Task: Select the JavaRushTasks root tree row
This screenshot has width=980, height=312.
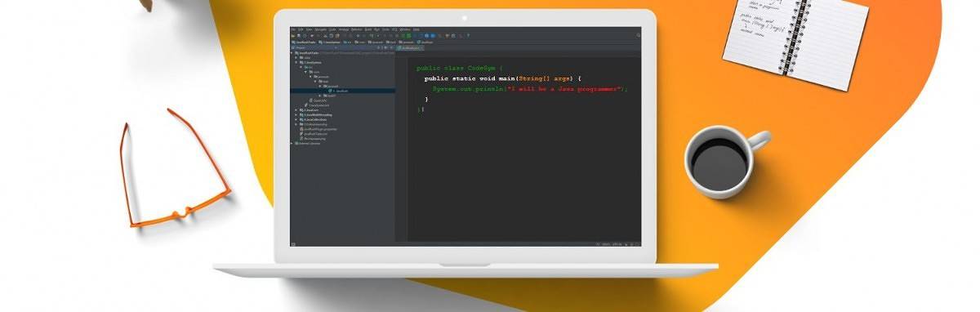Action: [x=342, y=53]
